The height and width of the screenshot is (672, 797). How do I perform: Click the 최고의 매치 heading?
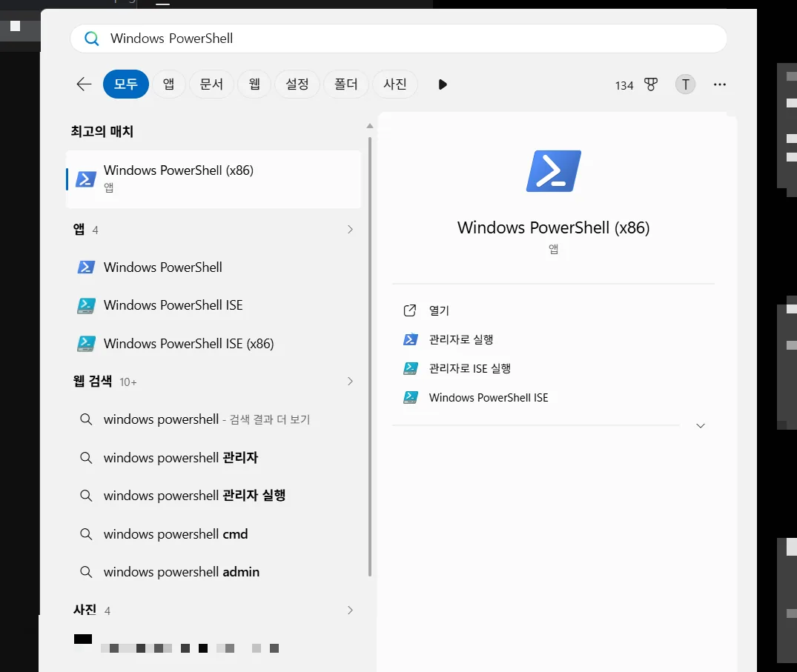coord(102,132)
